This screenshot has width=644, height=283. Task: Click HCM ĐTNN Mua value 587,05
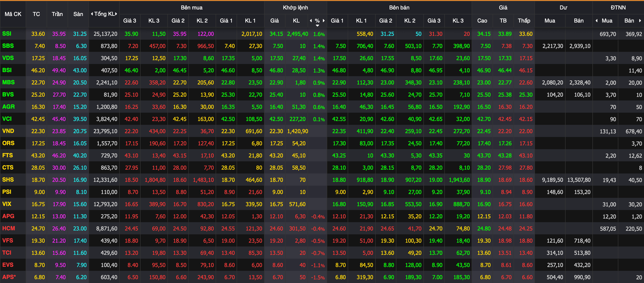coord(608,228)
